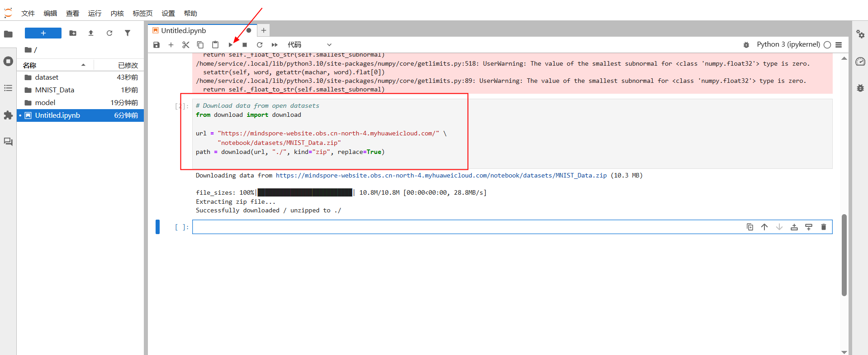Show the table of contents panel
This screenshot has height=355, width=868.
point(8,88)
